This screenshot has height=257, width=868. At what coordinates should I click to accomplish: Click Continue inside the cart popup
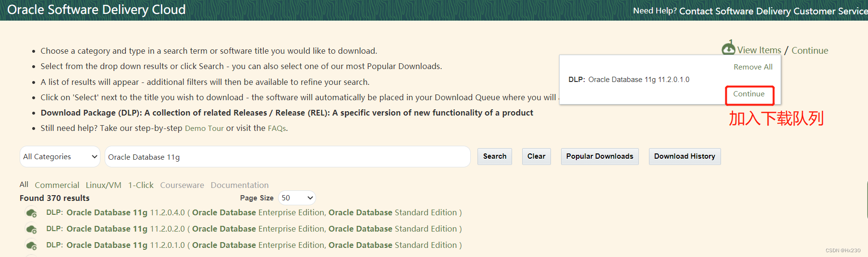coord(749,94)
